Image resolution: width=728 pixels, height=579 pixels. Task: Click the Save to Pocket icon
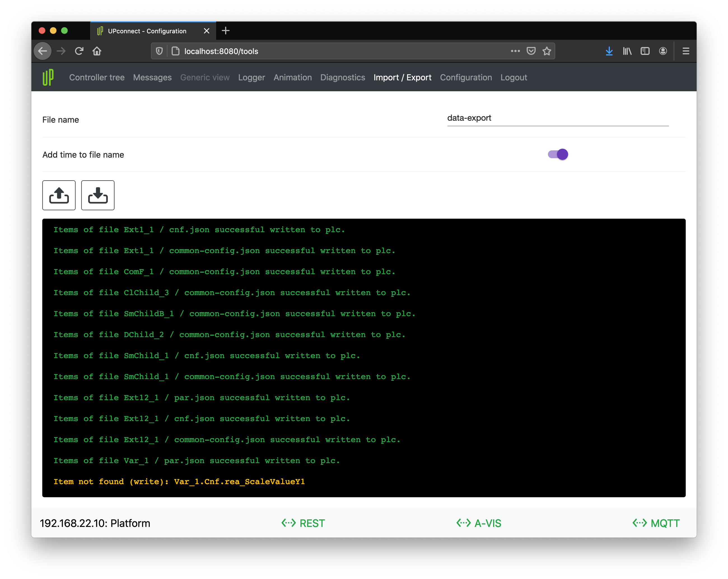click(531, 51)
